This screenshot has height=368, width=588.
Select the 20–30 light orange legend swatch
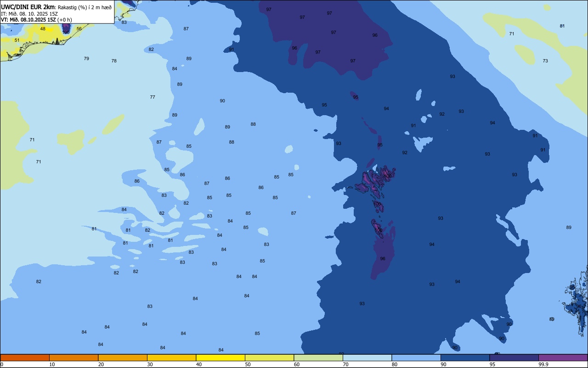pos(123,357)
